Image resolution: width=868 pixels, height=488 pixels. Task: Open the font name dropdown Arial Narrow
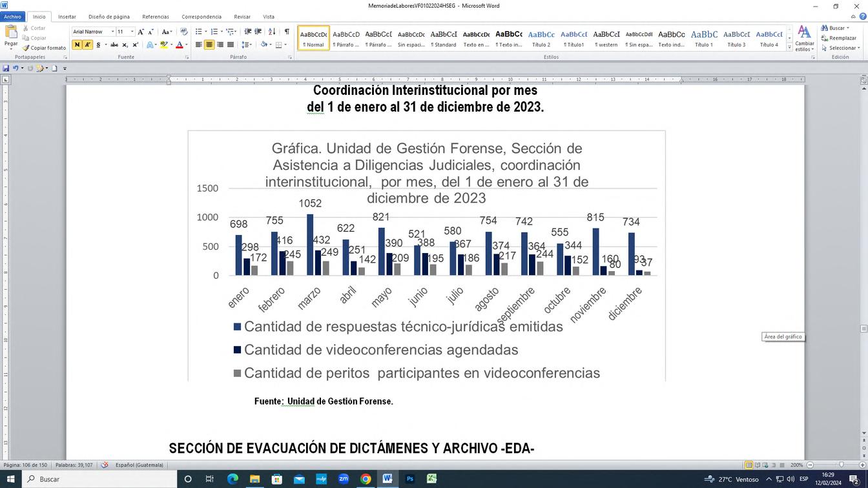(x=112, y=32)
